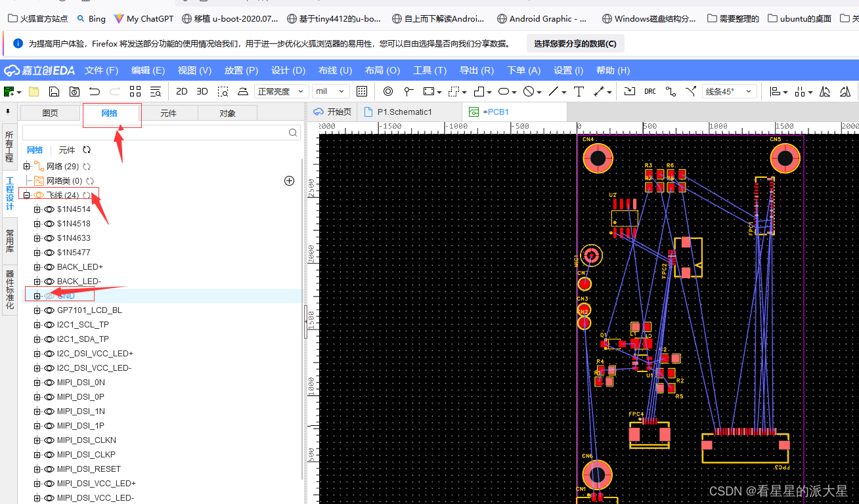Click 选择您要分享的数据(C) button
Viewport: 859px width, 504px height.
pos(575,44)
